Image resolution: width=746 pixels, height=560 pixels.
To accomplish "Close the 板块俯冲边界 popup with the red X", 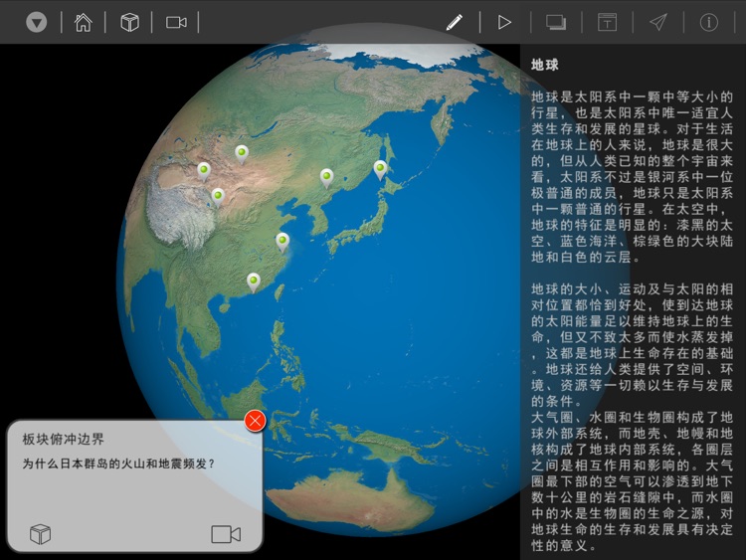I will [x=255, y=421].
